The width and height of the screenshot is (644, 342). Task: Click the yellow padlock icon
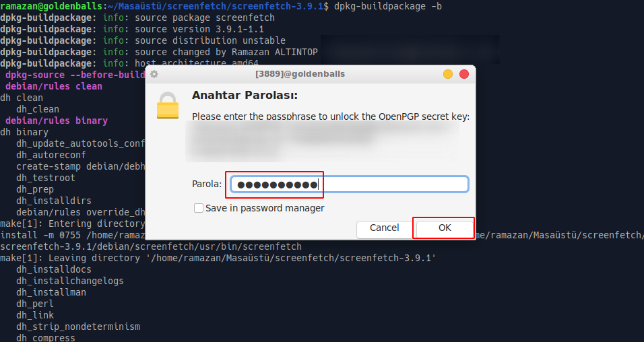click(168, 105)
